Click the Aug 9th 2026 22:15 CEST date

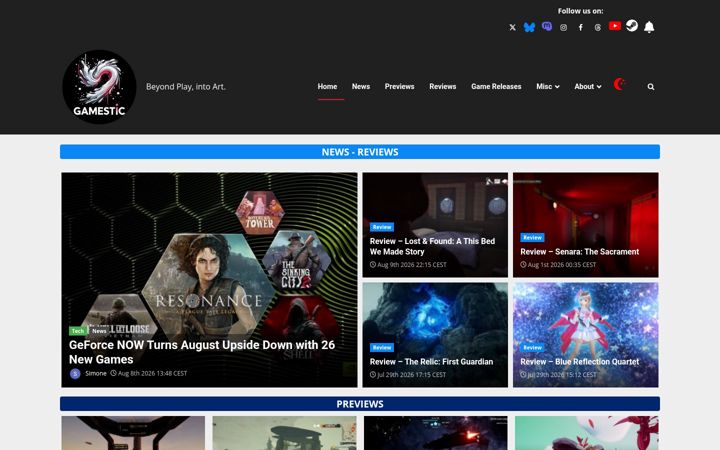coord(408,264)
